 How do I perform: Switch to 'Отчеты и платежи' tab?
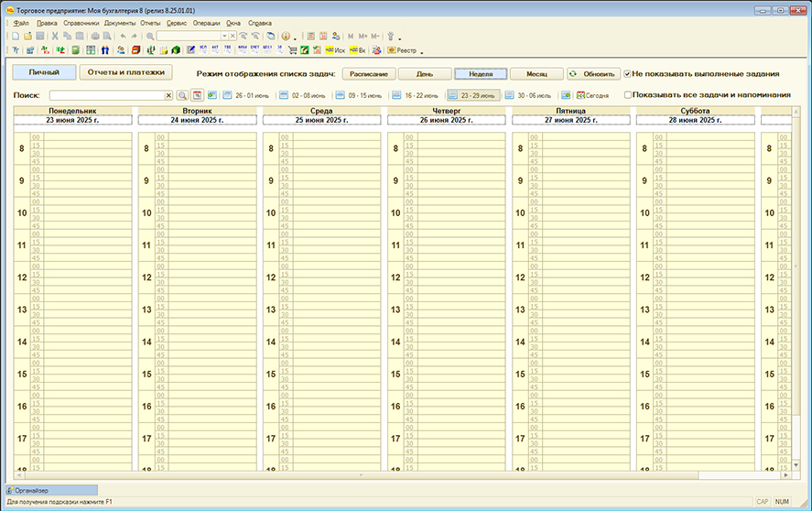(125, 71)
